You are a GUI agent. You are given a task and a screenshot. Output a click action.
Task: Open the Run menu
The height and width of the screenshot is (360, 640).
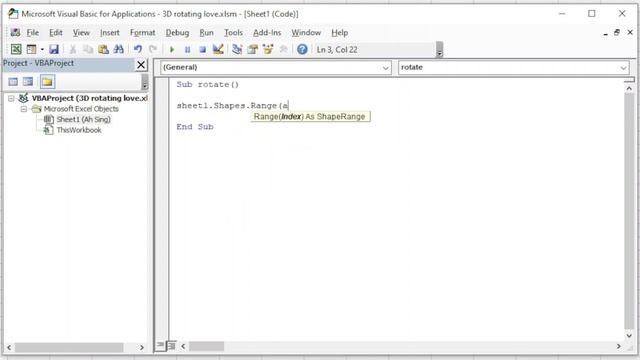(207, 33)
